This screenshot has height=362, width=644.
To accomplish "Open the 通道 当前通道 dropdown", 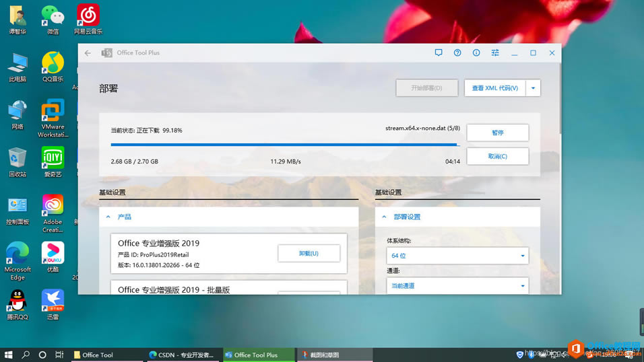I will click(457, 286).
